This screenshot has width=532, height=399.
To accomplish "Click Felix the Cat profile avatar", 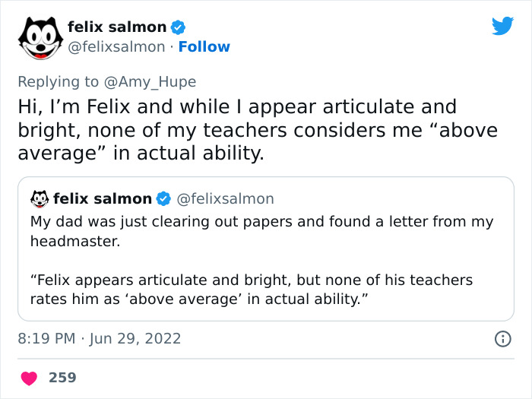I will 38,37.
